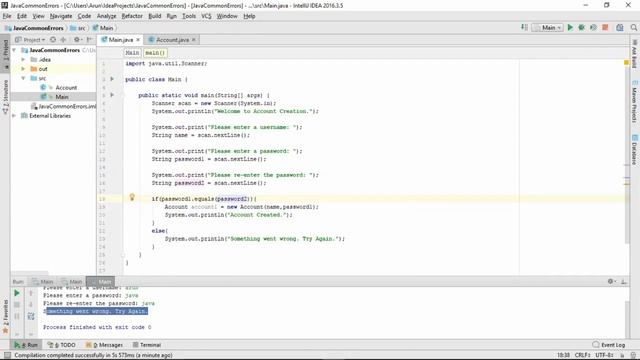The width and height of the screenshot is (640, 360).
Task: Click the main() breadcrumb in editor
Action: coord(155,53)
